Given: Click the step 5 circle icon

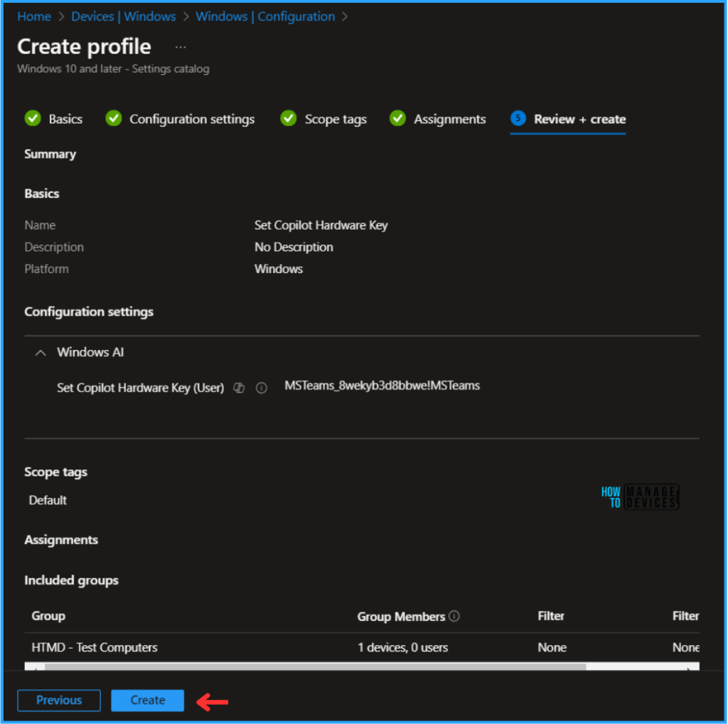Looking at the screenshot, I should 518,119.
